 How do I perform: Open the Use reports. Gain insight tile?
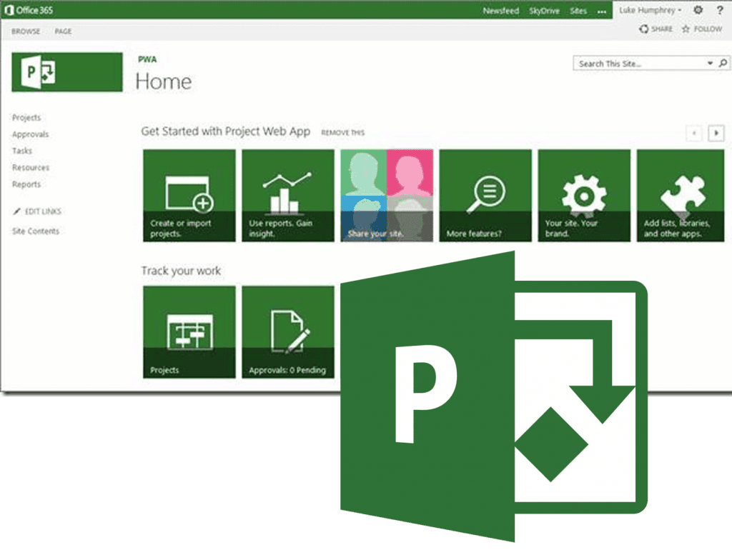pos(288,196)
